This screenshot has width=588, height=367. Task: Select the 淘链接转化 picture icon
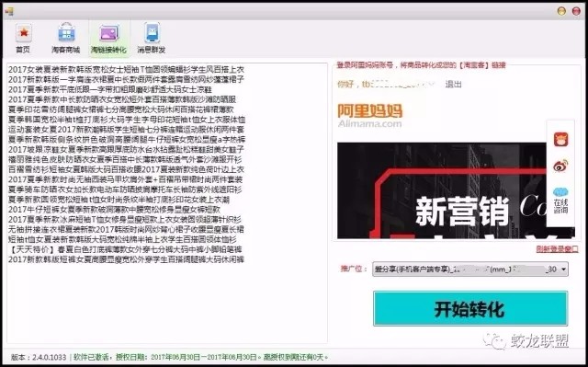pos(109,33)
